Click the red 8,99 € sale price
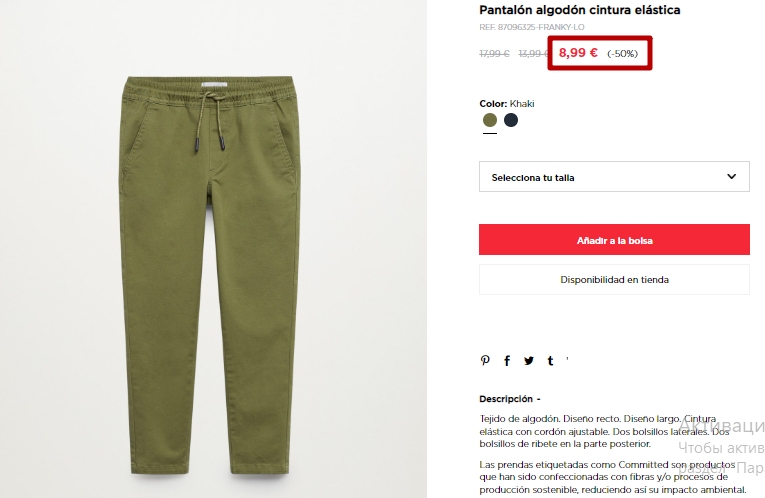Image resolution: width=765 pixels, height=498 pixels. 578,52
